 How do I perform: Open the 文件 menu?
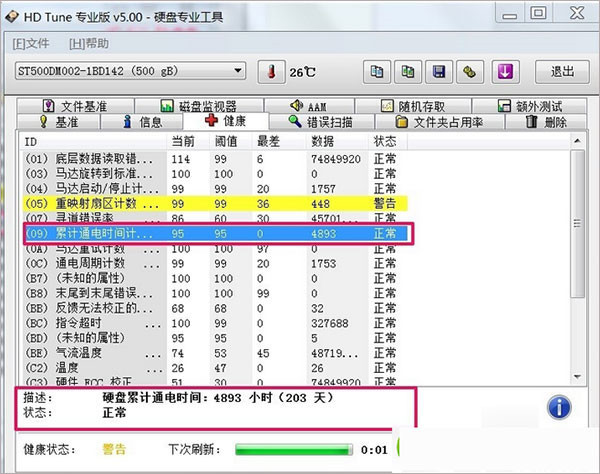click(x=30, y=44)
